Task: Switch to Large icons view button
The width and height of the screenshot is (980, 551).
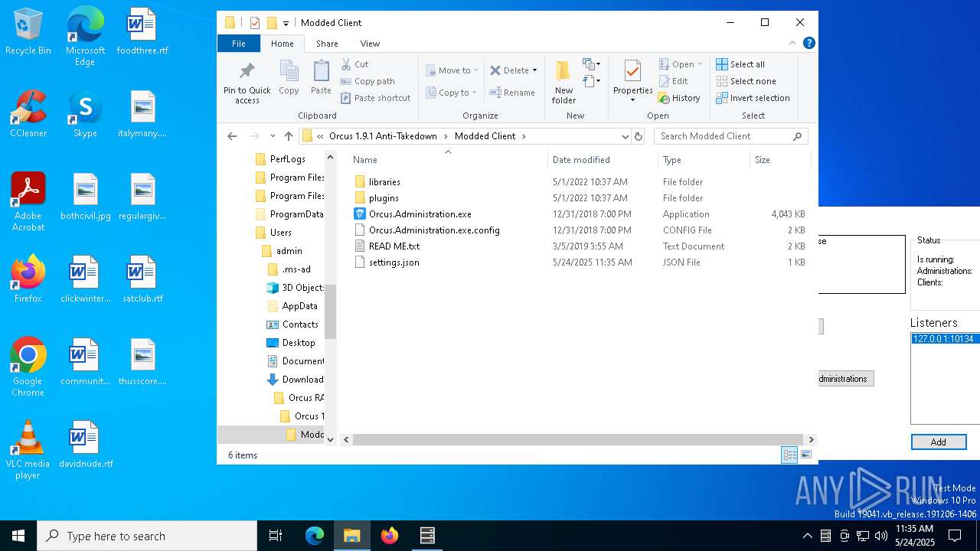Action: tap(805, 455)
